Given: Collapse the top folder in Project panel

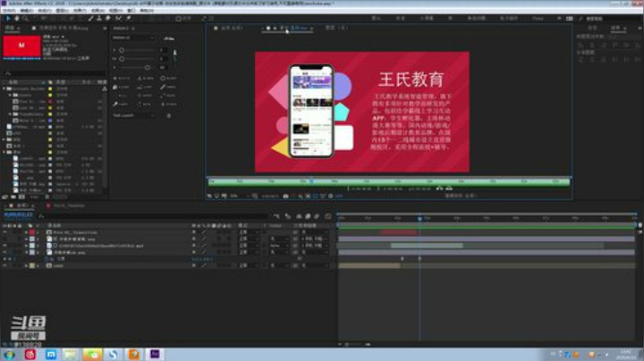Looking at the screenshot, I should pyautogui.click(x=4, y=88).
